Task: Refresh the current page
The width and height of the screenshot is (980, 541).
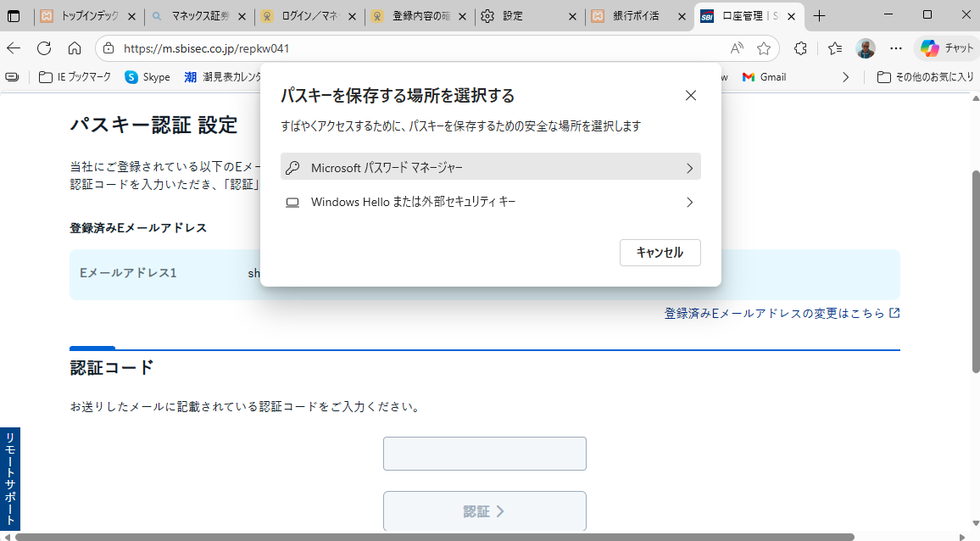Action: tap(44, 48)
